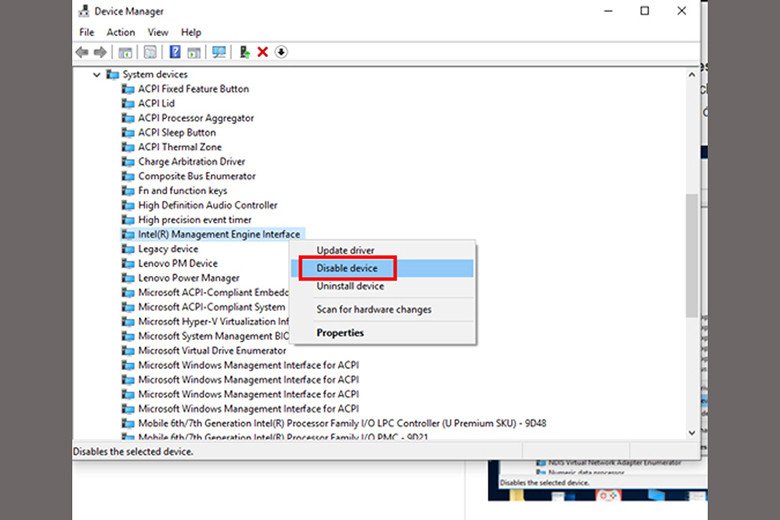Open the Action menu
780x520 pixels.
tap(121, 32)
